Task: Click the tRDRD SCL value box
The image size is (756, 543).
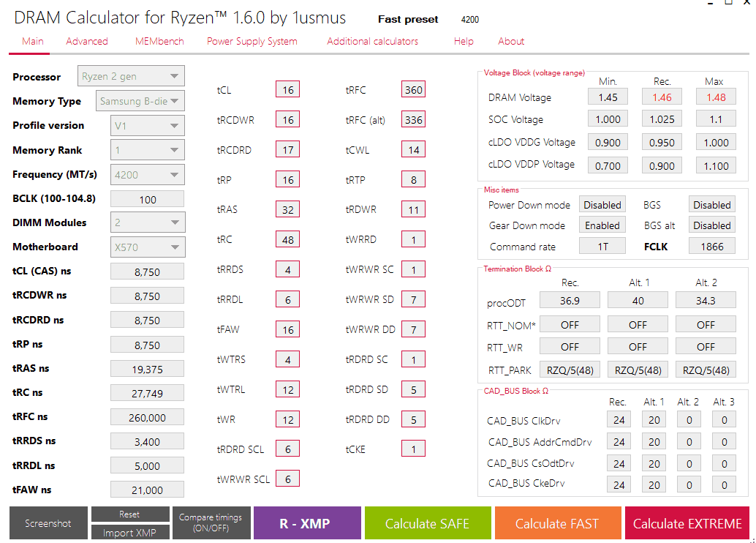Action: pyautogui.click(x=288, y=449)
